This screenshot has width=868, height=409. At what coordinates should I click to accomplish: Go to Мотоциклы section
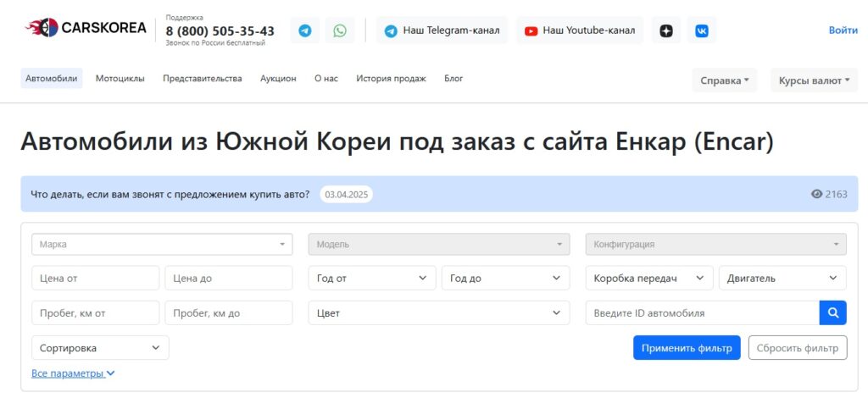point(120,79)
